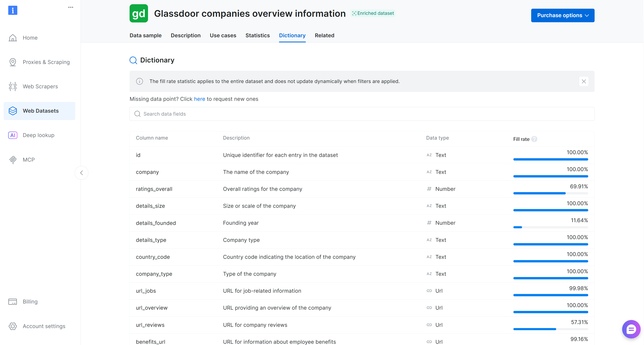Screen dimensions: 644x345
Task: Click the link icon for url_reviews row
Action: pyautogui.click(x=429, y=325)
